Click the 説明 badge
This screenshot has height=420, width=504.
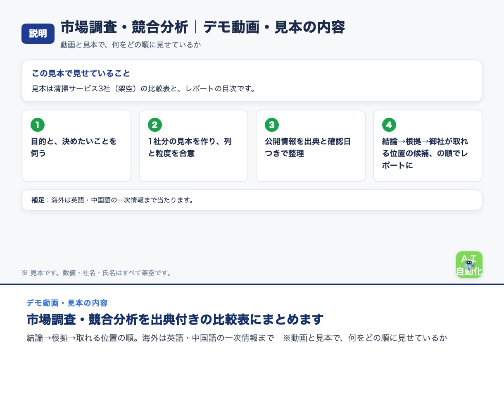click(x=38, y=33)
